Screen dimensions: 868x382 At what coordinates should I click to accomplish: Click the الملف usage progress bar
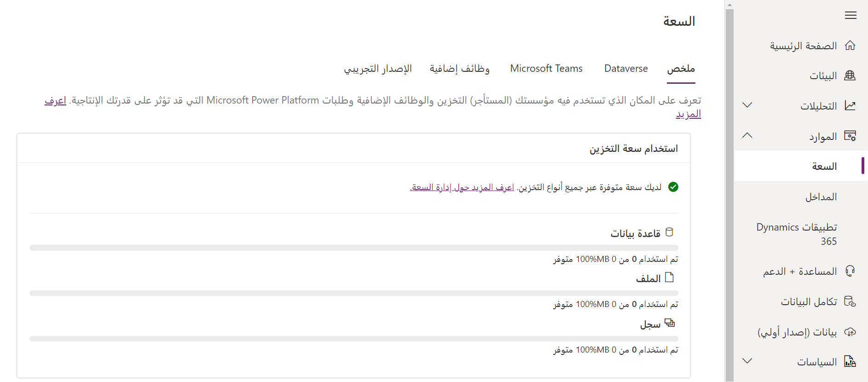coord(354,293)
